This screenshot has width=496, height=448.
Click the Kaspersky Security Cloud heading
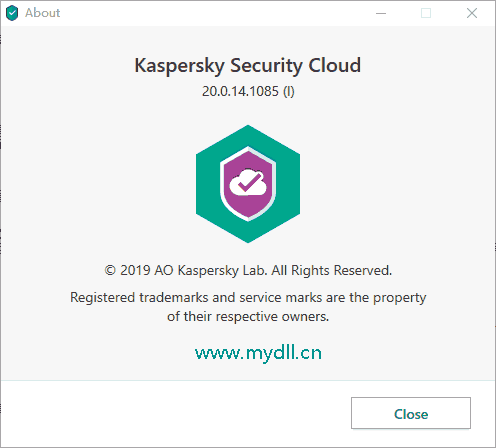click(248, 65)
